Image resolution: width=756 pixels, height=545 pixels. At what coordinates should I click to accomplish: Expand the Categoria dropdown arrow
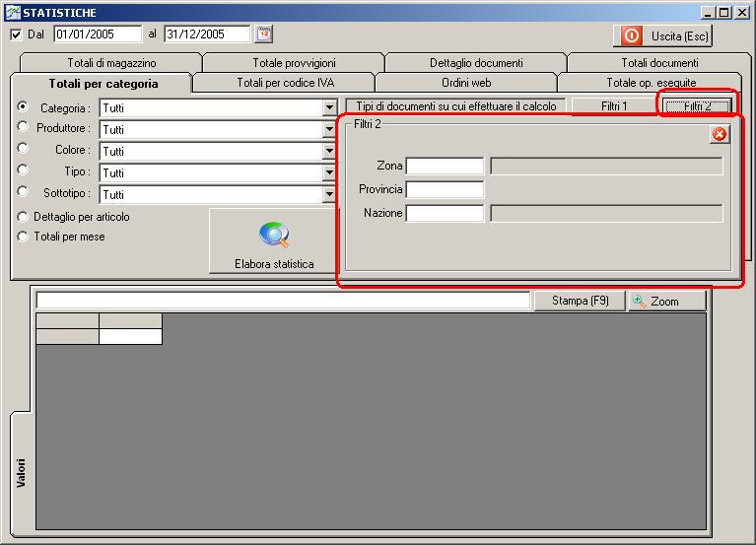click(x=329, y=108)
